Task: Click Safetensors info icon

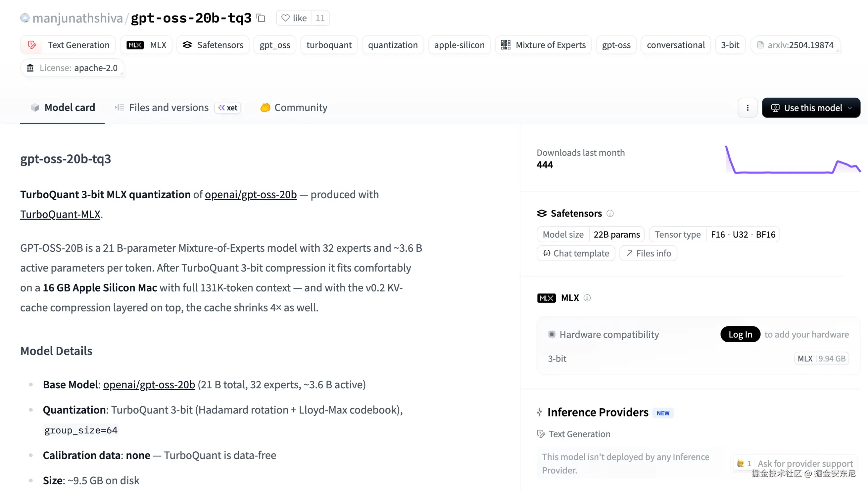Action: pos(610,213)
